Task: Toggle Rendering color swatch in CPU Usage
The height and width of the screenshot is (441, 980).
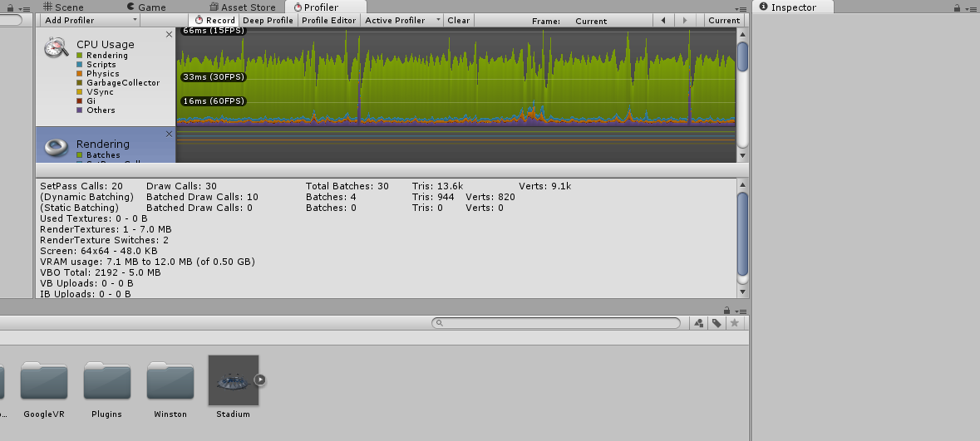Action: point(79,56)
